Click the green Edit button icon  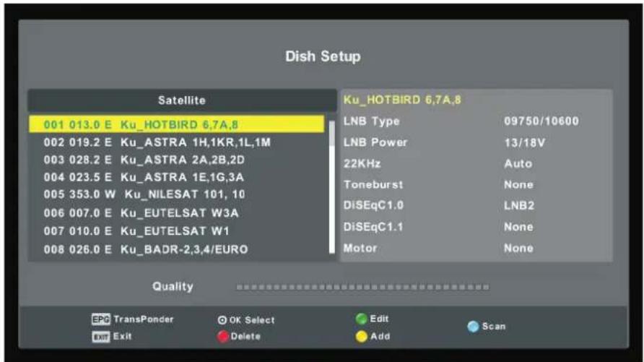(x=362, y=319)
